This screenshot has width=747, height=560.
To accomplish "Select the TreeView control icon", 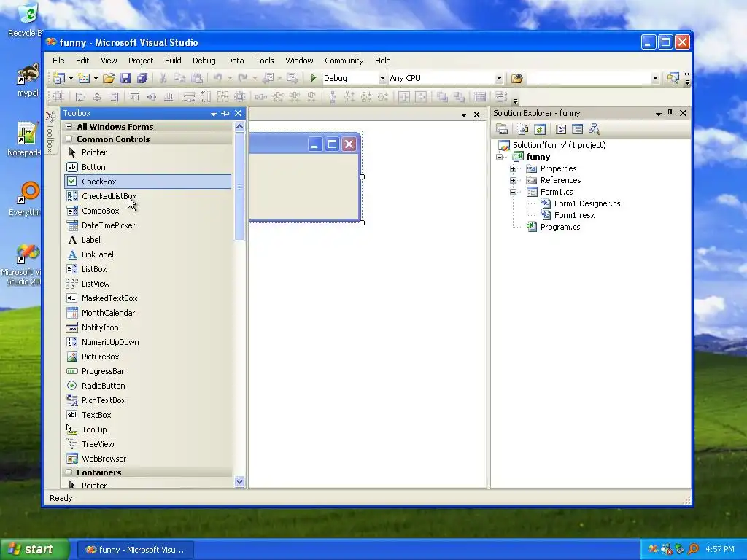I will coord(72,444).
